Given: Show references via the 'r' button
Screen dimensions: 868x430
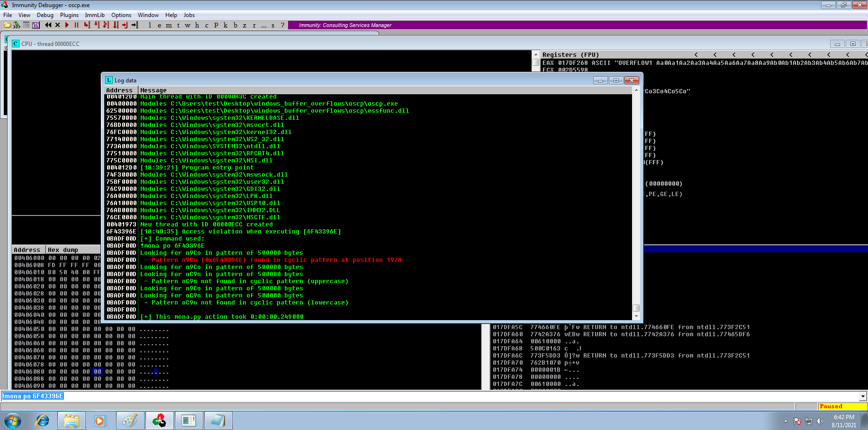Looking at the screenshot, I should pyautogui.click(x=254, y=25).
